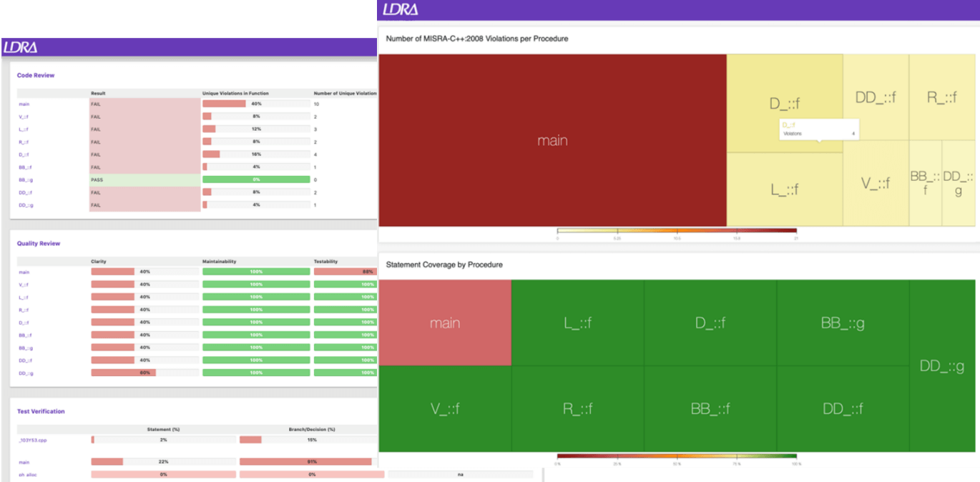Click the Quality Review section heading

pos(39,243)
